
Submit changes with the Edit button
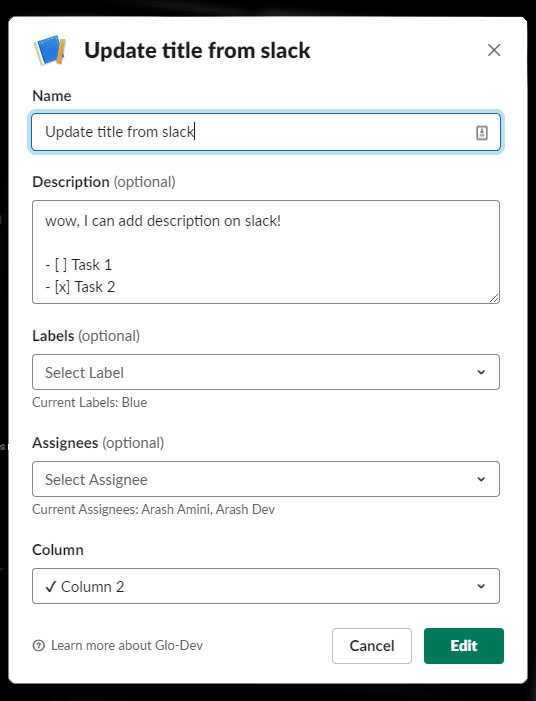pos(464,646)
